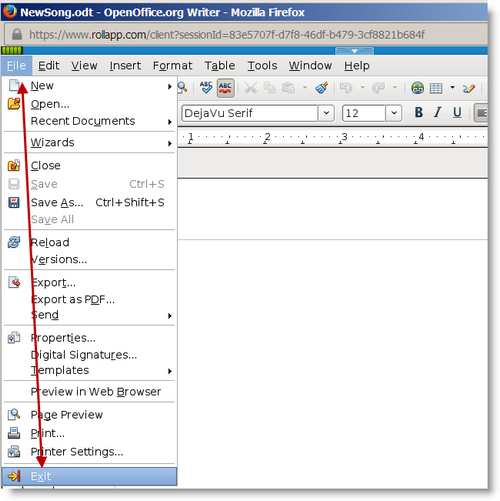The image size is (500, 501).
Task: Open Properties... from File menu
Action: (x=89, y=338)
